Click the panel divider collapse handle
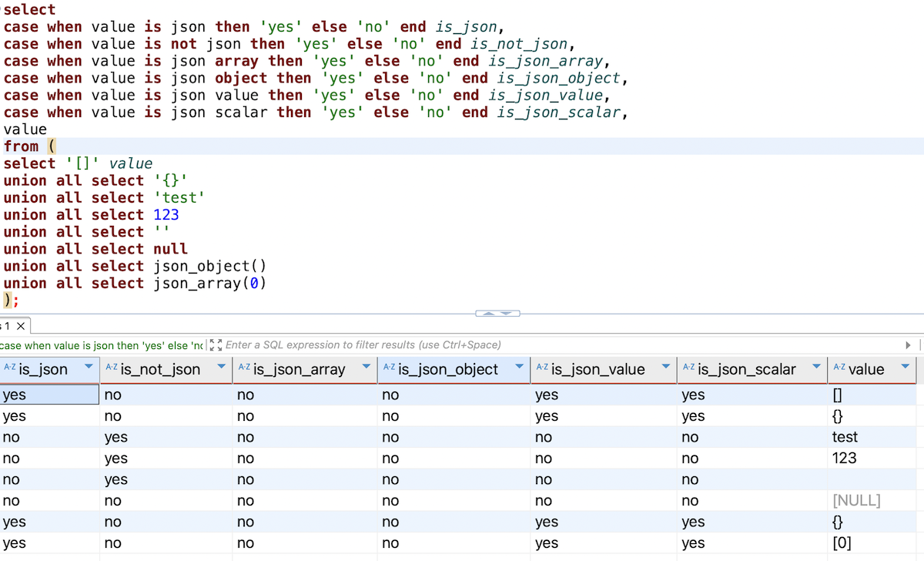The height and width of the screenshot is (561, 924). [x=498, y=314]
